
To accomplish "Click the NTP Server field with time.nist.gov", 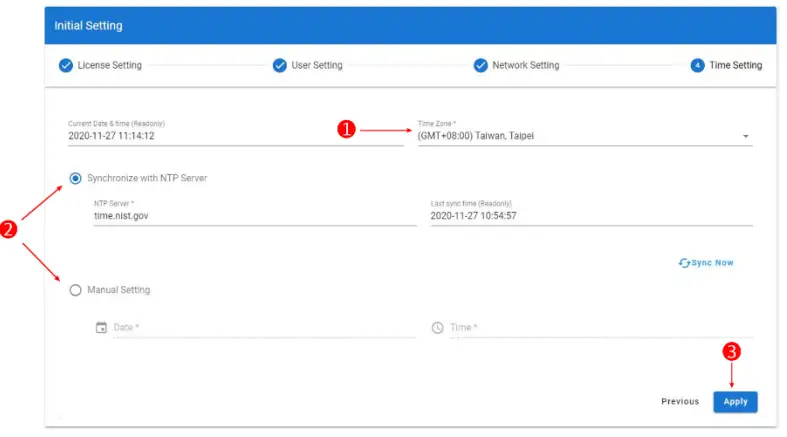I will coord(255,216).
